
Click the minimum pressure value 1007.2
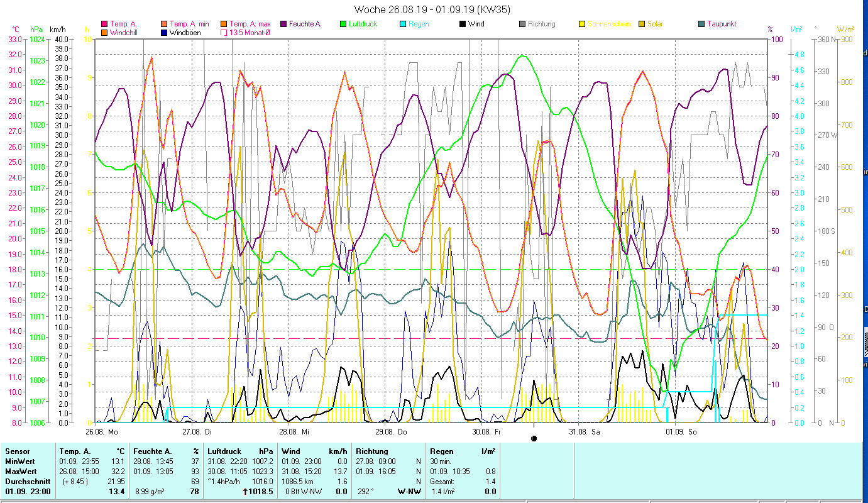(x=261, y=462)
